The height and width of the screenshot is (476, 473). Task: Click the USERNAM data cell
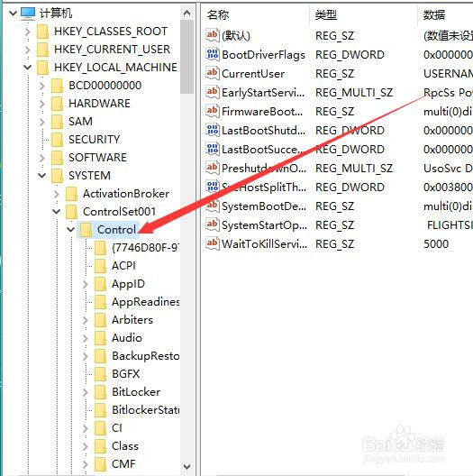[448, 73]
